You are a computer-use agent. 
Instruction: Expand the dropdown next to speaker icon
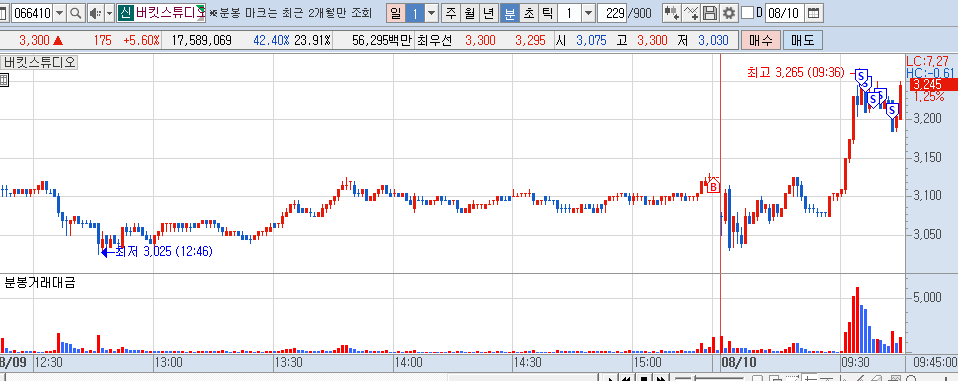click(109, 12)
